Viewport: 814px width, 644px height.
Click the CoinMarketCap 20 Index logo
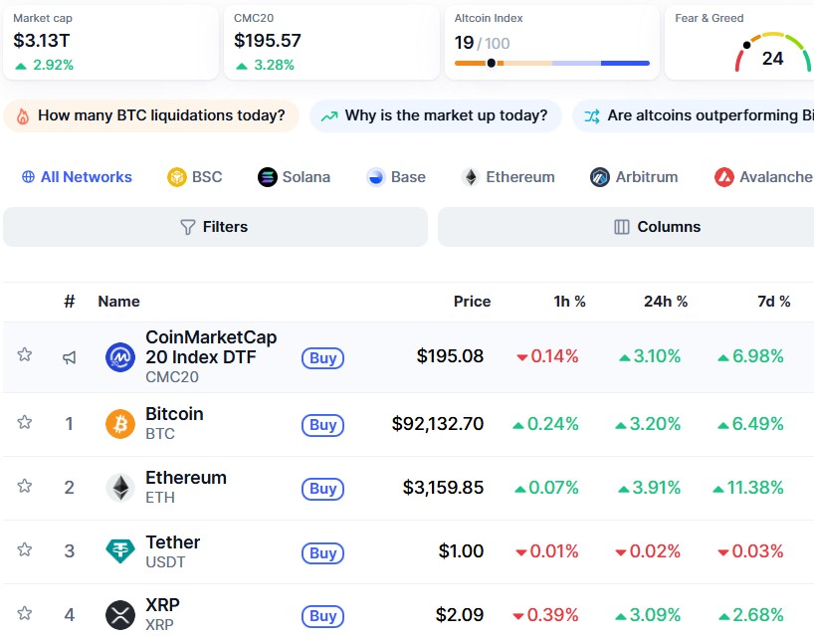coord(120,354)
